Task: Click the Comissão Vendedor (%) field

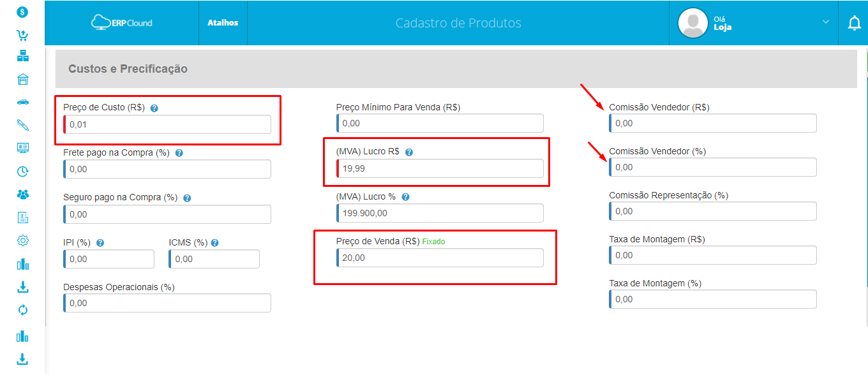Action: [713, 167]
